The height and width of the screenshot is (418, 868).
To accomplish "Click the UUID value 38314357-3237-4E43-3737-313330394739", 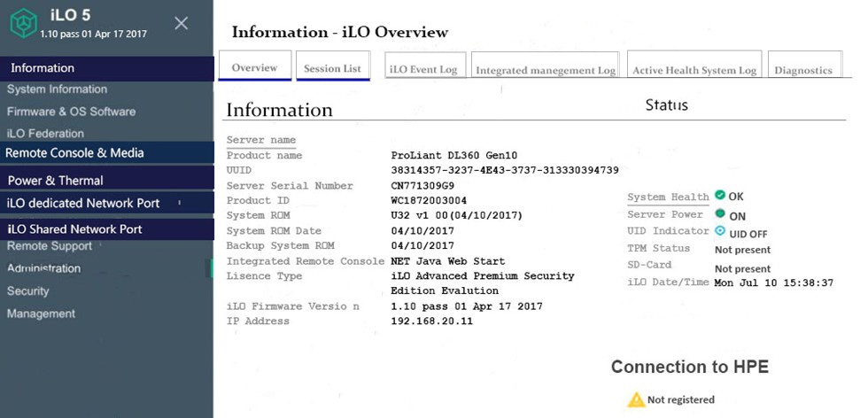I will (505, 170).
